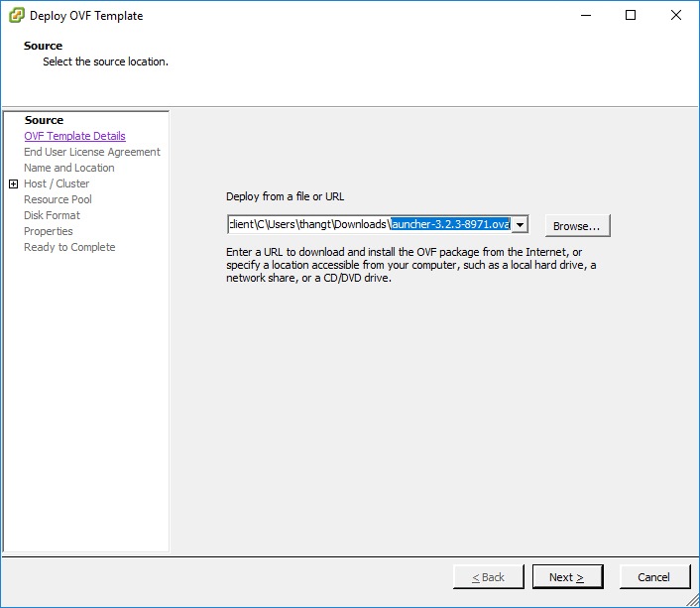The height and width of the screenshot is (608, 700).
Task: Open the OVF Template Details link
Action: click(x=74, y=136)
